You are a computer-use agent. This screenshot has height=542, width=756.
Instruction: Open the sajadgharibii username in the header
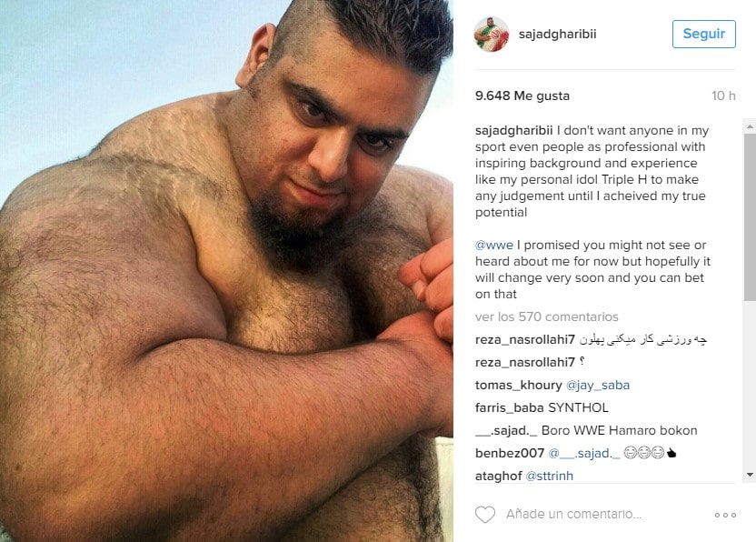[x=557, y=35]
